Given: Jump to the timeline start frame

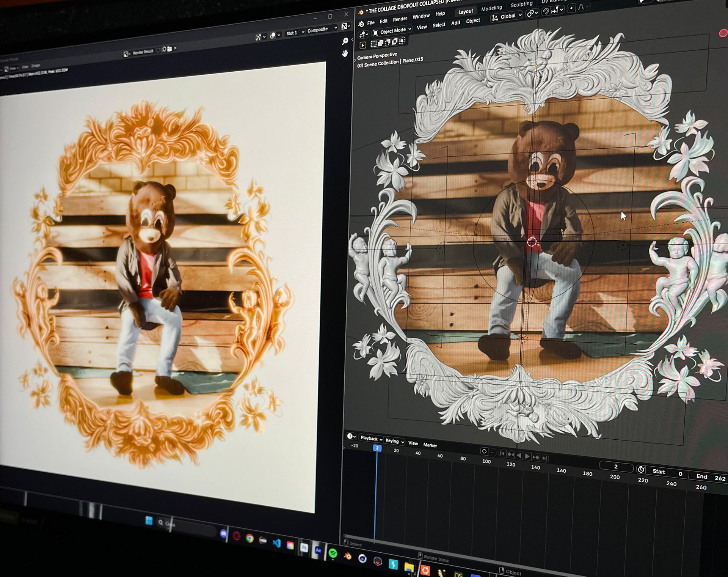Looking at the screenshot, I should tap(502, 453).
